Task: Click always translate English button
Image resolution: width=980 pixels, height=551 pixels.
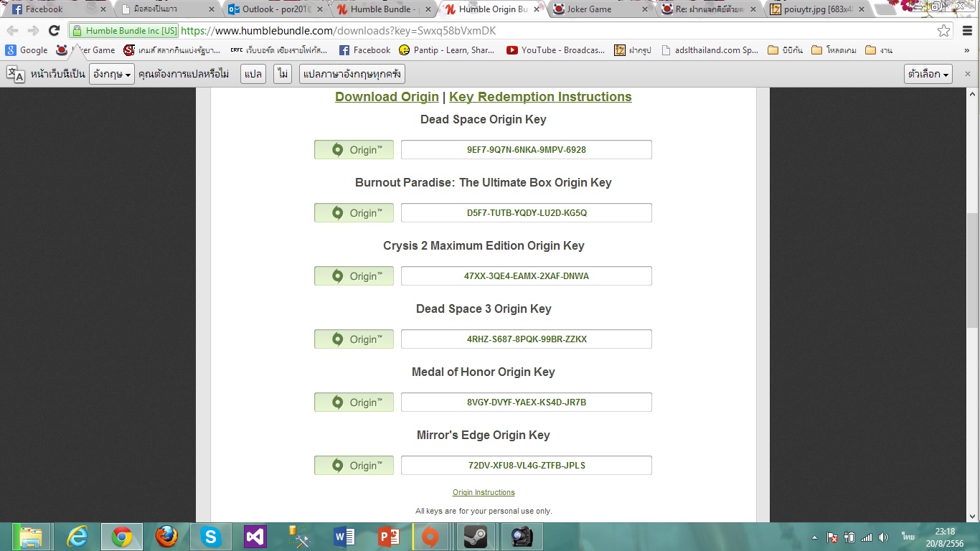Action: click(352, 74)
